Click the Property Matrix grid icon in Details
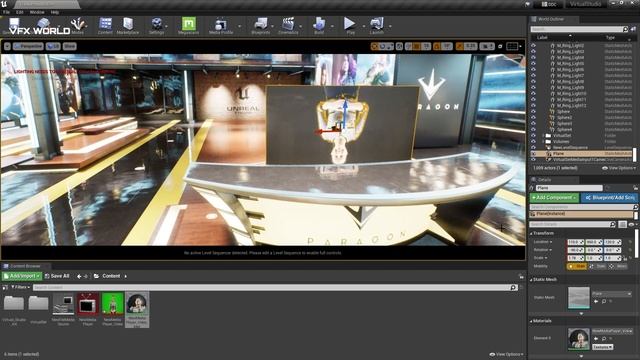This screenshot has height=360, width=640. tap(622, 224)
